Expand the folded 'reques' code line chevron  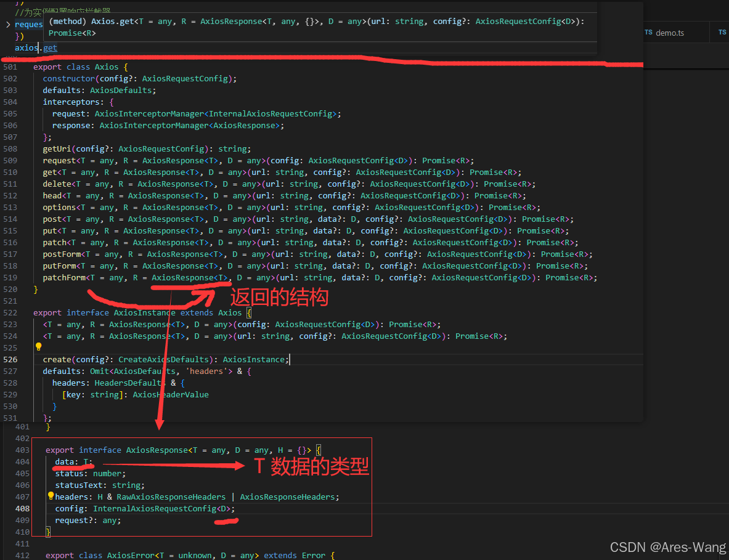click(x=8, y=24)
